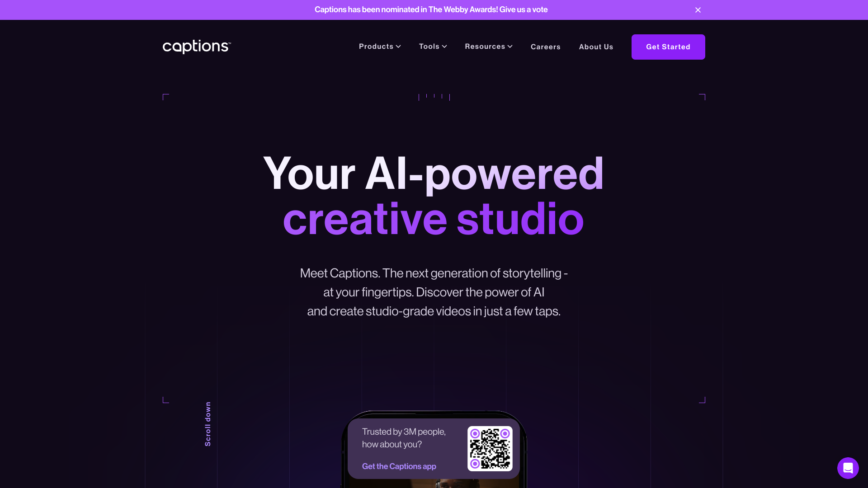This screenshot has height=488, width=868.
Task: Scroll down using the scroll indicator
Action: (x=207, y=424)
